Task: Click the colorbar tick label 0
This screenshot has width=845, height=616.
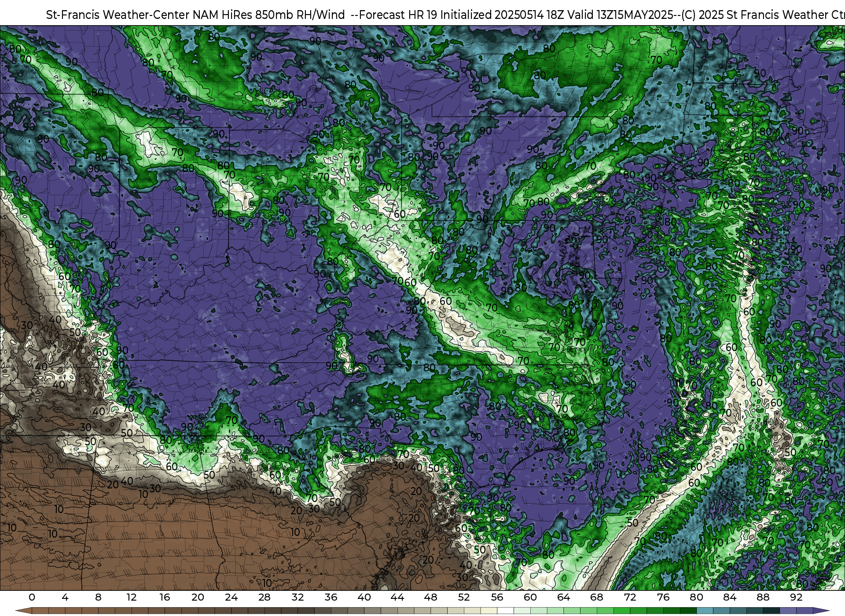Action: (32, 597)
